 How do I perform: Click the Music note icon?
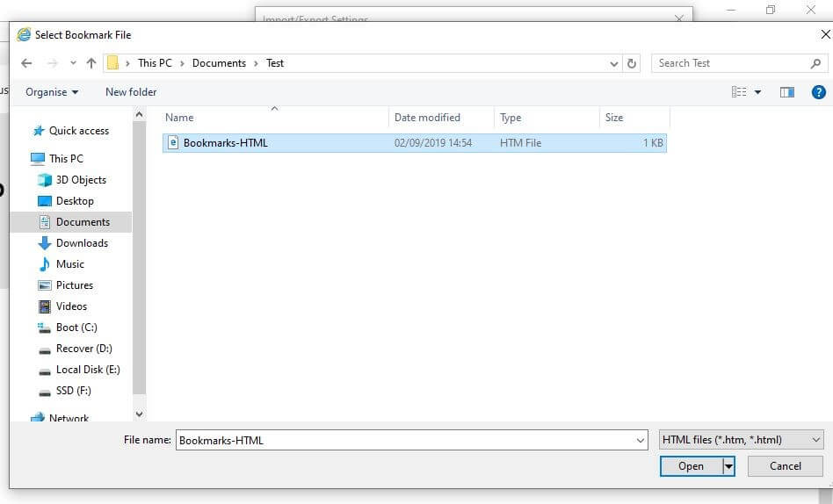coord(45,264)
